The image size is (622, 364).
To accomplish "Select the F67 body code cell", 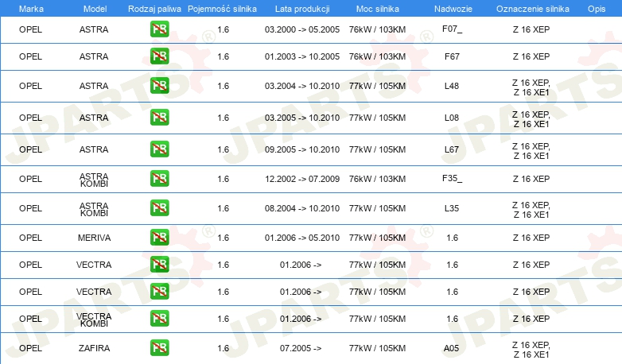I will pyautogui.click(x=452, y=56).
